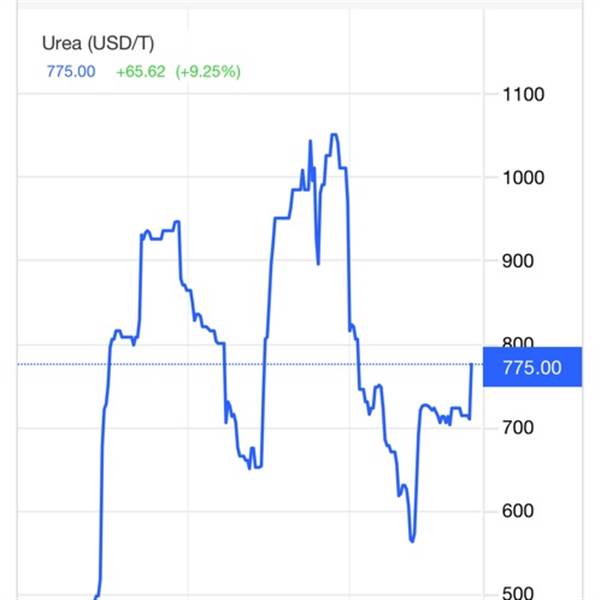Click the 700 y-axis label
The height and width of the screenshot is (600, 600).
click(x=518, y=427)
